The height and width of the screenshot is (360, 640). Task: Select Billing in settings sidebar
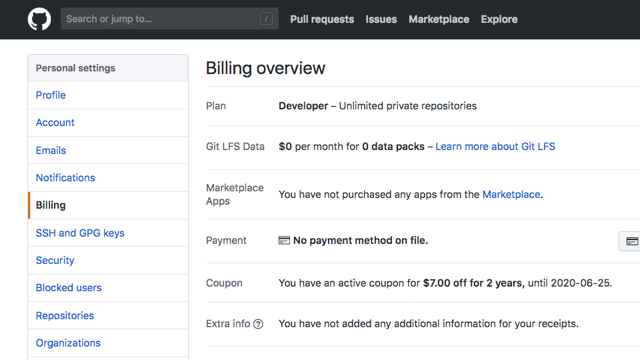108,205
